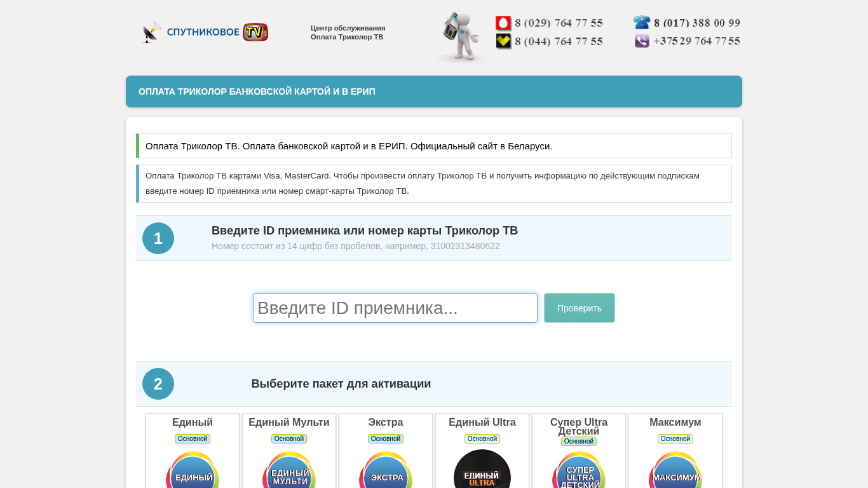Click the step 2 number circle
The width and height of the screenshot is (868, 488).
click(158, 384)
